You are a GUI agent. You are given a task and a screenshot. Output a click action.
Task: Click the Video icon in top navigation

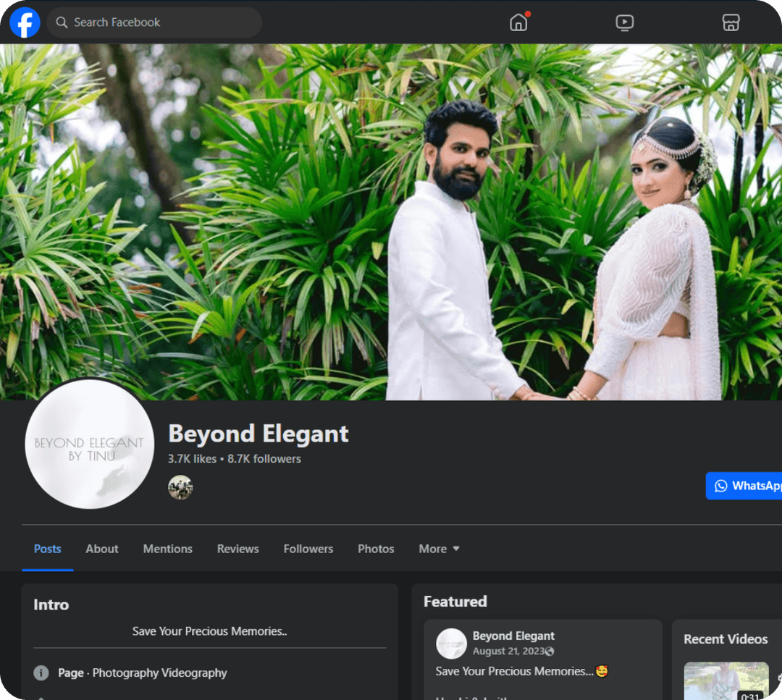pyautogui.click(x=624, y=22)
